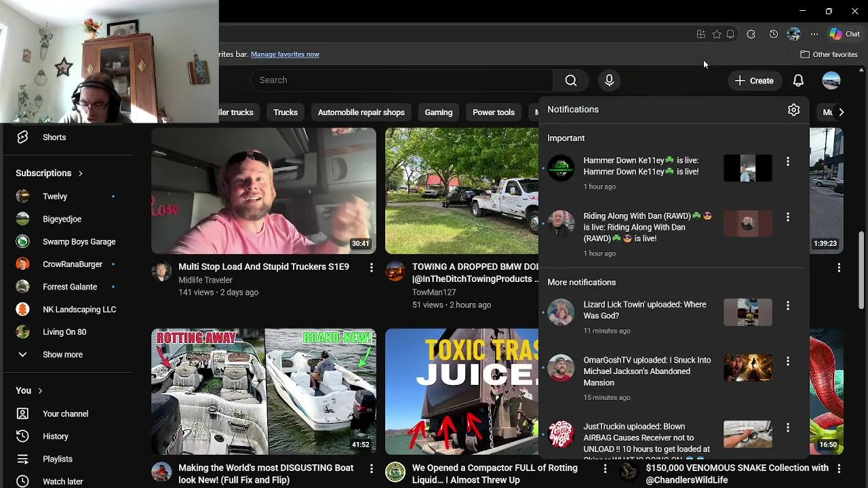868x488 pixels.
Task: Open Edge Settings and more menu
Action: click(x=814, y=34)
